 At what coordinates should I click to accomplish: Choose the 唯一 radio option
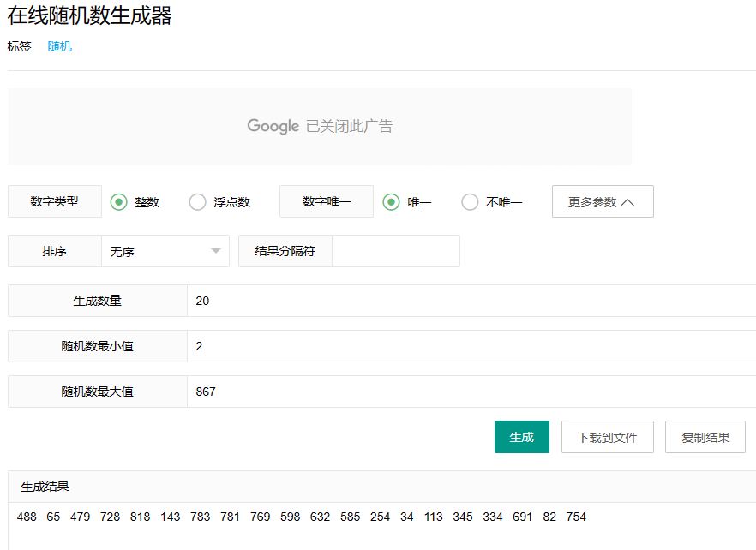[x=391, y=202]
